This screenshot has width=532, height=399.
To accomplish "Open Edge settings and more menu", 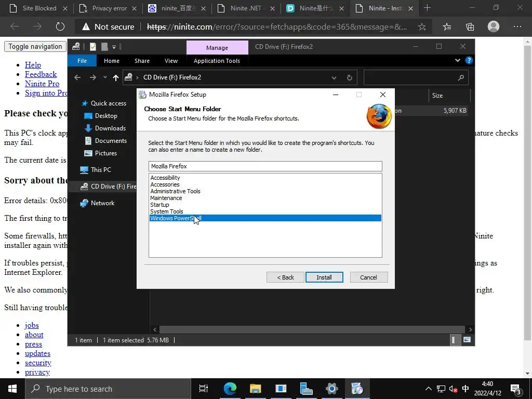I will [517, 26].
